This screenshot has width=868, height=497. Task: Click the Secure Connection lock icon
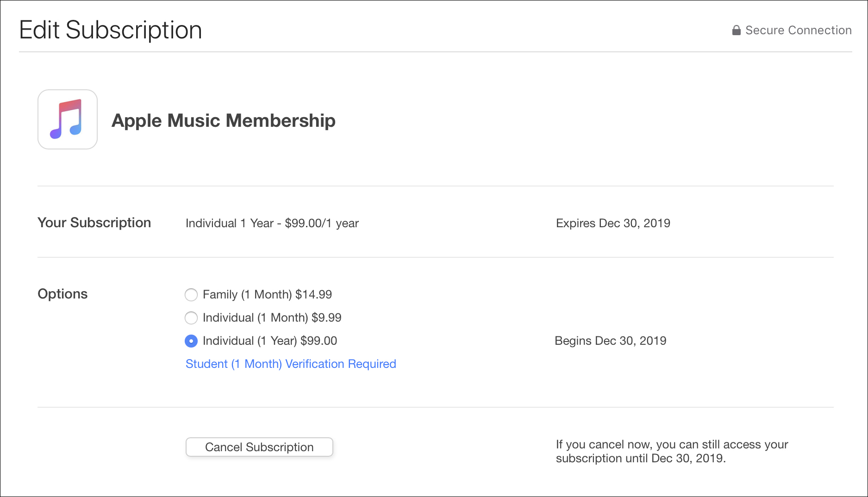pyautogui.click(x=736, y=30)
